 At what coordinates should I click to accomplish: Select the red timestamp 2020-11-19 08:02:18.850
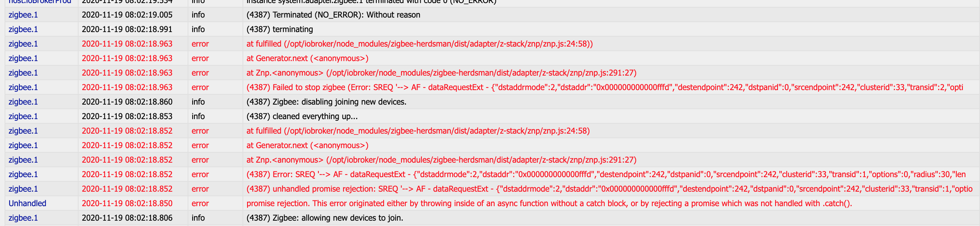(x=127, y=203)
